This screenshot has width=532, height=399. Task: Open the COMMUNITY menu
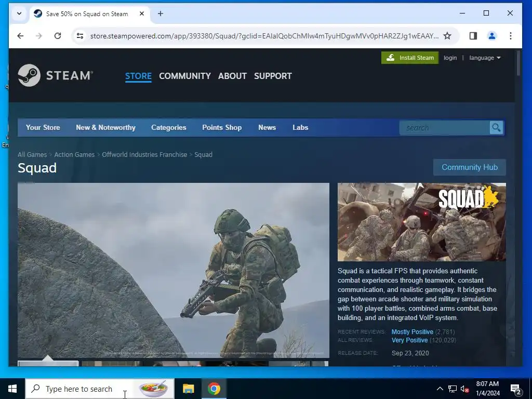[185, 76]
